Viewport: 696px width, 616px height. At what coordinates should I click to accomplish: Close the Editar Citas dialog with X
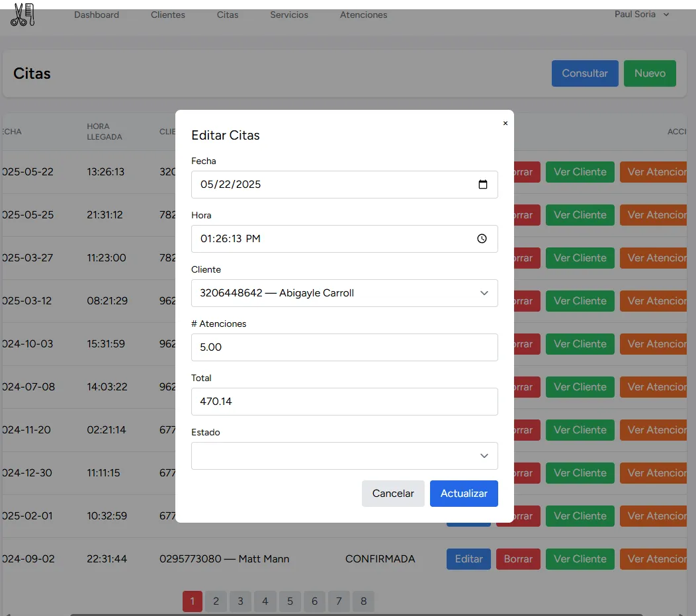tap(505, 123)
